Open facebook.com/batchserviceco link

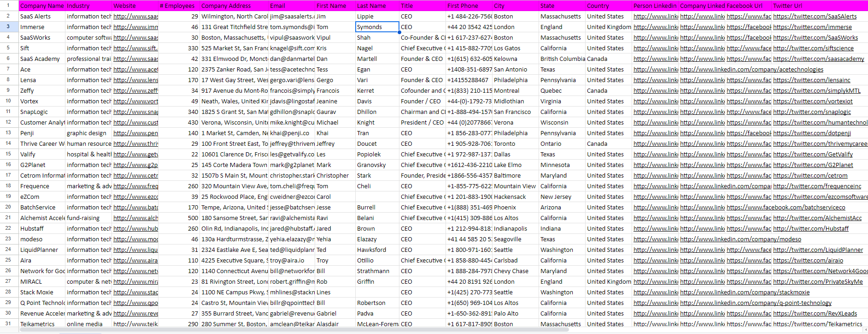point(786,207)
